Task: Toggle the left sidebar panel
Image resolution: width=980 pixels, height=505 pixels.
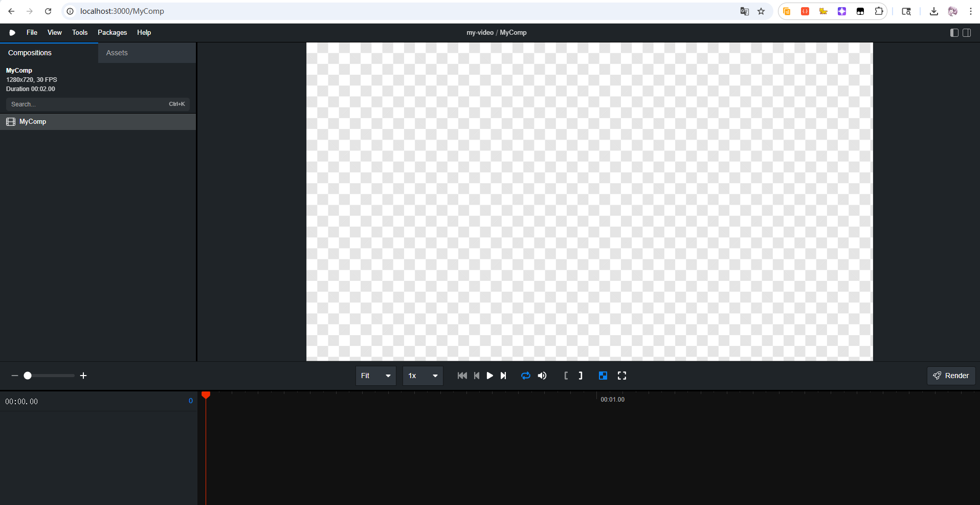Action: tap(954, 33)
